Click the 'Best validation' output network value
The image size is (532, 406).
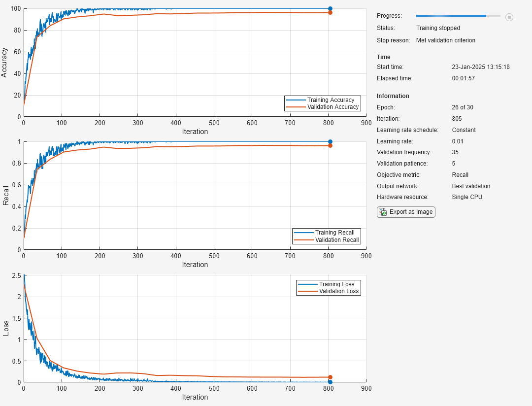pyautogui.click(x=471, y=186)
